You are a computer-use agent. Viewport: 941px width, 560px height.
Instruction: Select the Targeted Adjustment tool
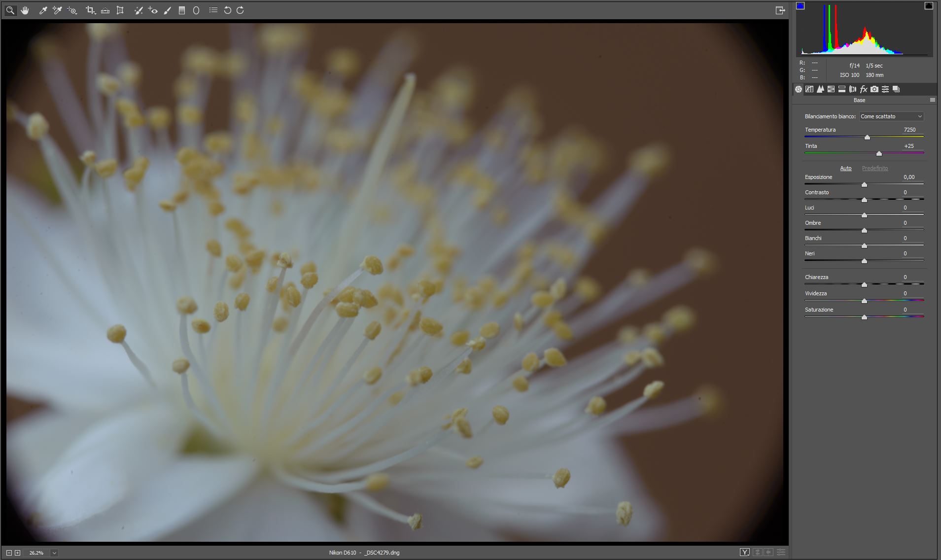pos(72,10)
